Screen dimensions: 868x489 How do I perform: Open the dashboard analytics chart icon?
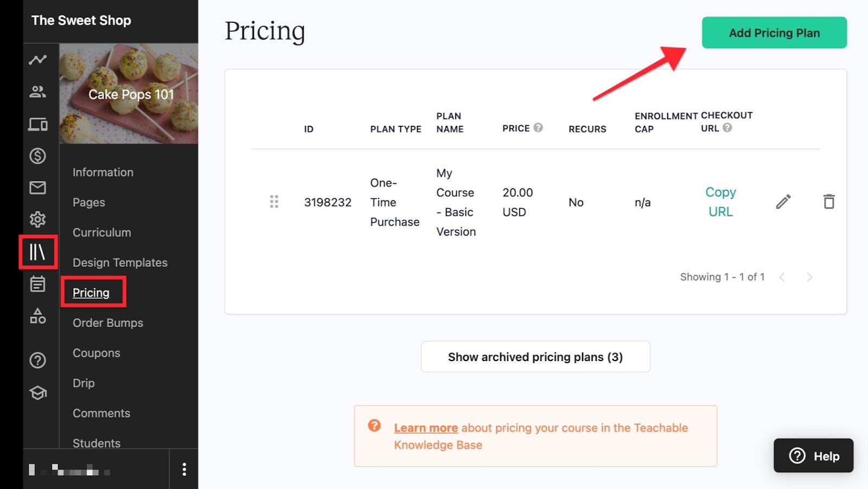click(x=37, y=60)
